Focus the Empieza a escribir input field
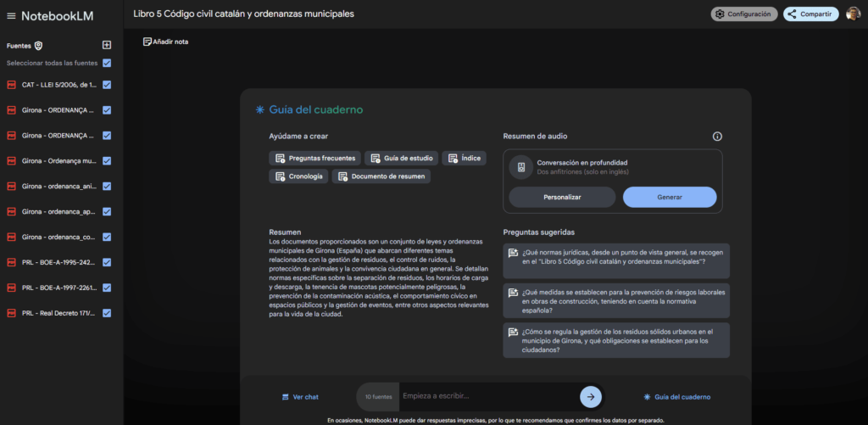 (489, 396)
